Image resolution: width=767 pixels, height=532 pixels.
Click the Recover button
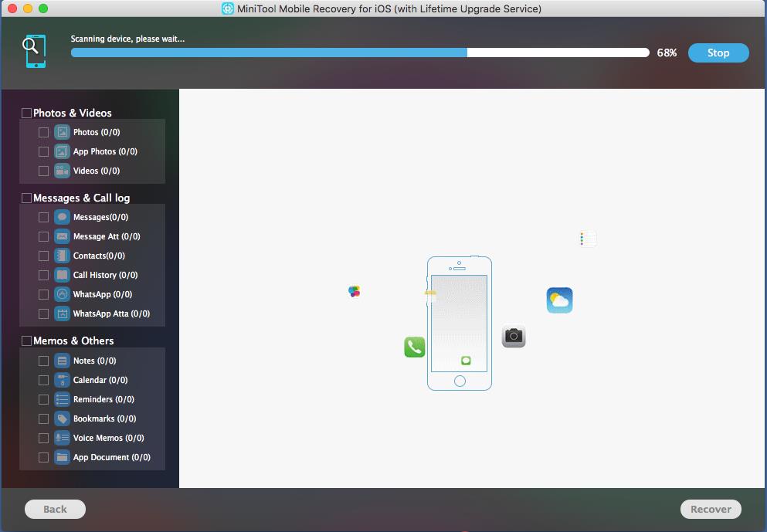click(x=711, y=509)
